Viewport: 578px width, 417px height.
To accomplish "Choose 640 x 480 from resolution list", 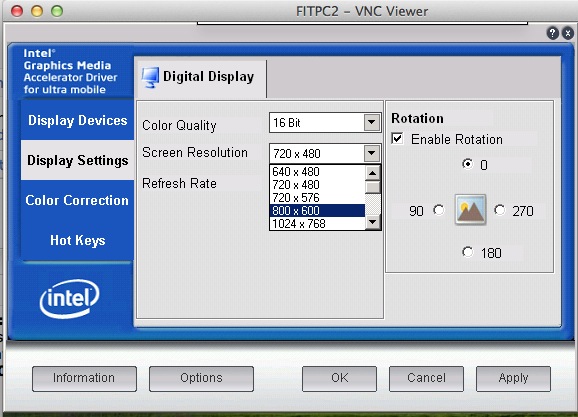I will [317, 172].
